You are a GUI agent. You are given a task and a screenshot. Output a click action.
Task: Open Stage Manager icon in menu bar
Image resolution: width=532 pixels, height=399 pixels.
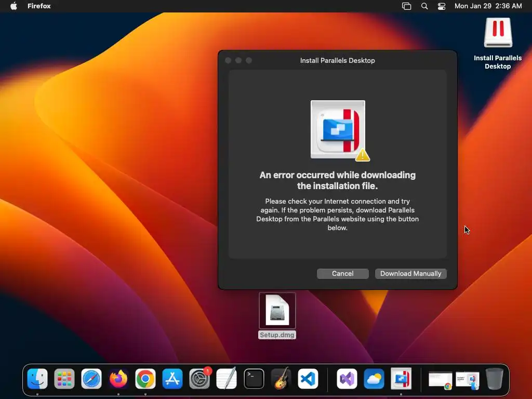pos(406,6)
